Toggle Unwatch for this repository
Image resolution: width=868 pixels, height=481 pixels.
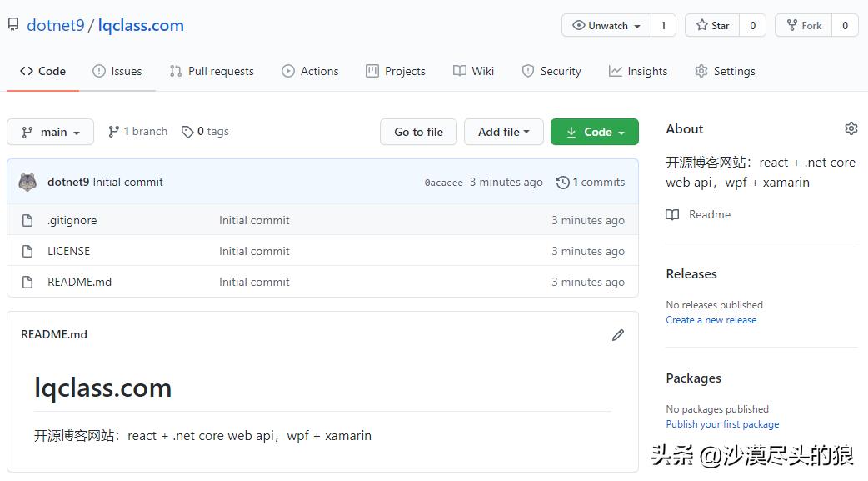[607, 26]
